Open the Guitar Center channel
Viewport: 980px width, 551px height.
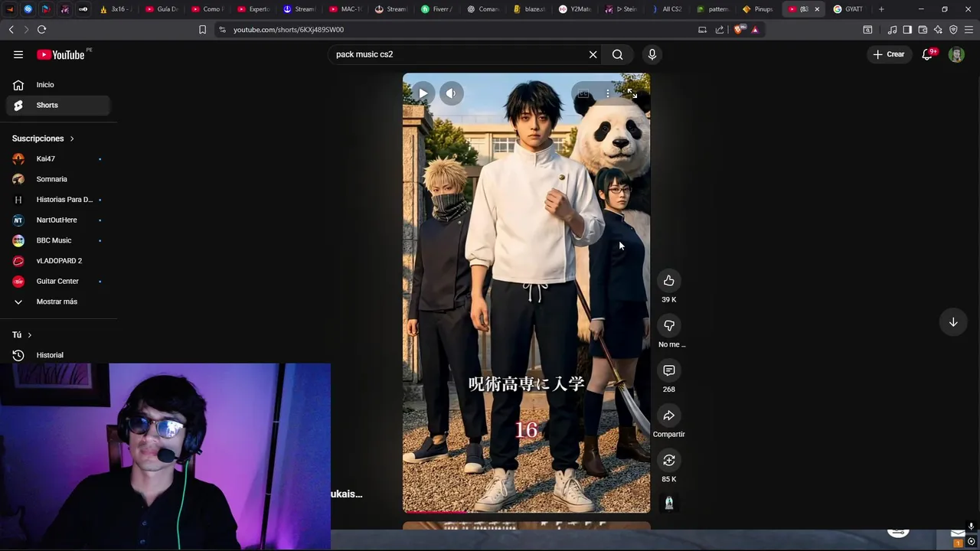58,281
